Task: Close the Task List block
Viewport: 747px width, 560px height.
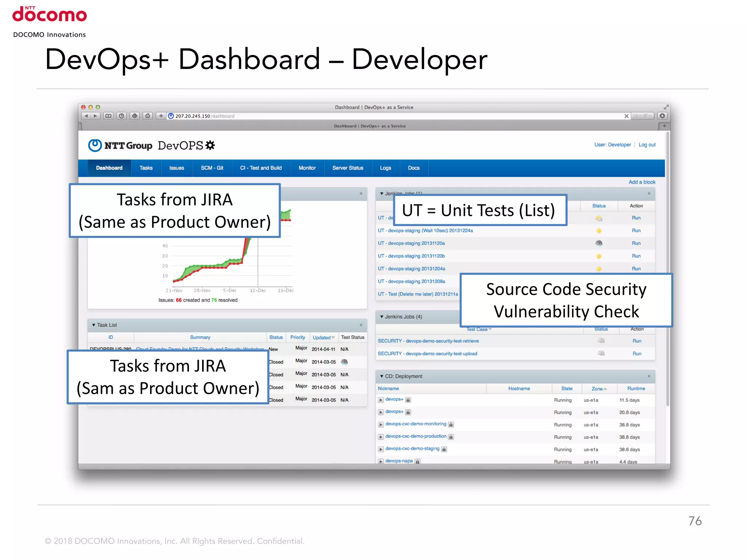Action: [x=361, y=325]
